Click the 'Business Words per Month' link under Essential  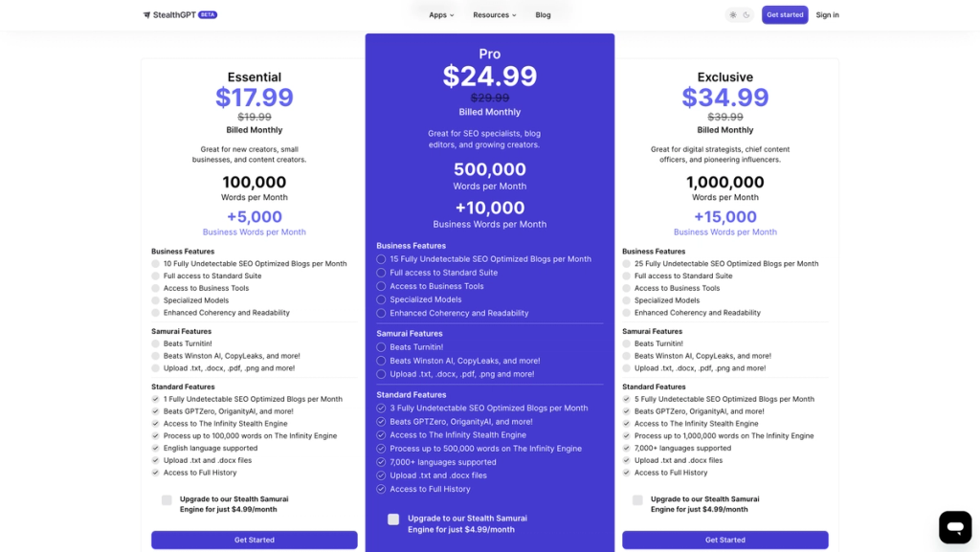[x=254, y=232]
